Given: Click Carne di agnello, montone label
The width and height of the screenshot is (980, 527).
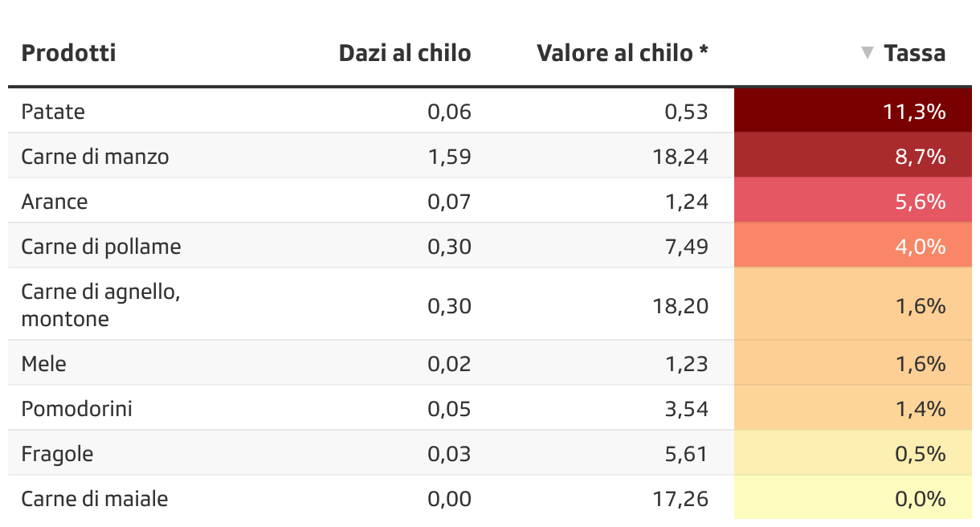Looking at the screenshot, I should click(x=100, y=304).
